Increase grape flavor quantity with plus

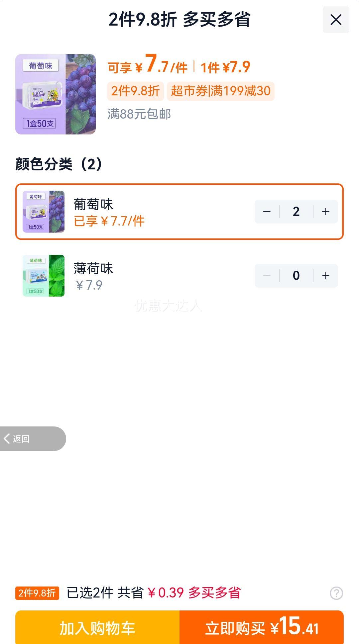326,212
